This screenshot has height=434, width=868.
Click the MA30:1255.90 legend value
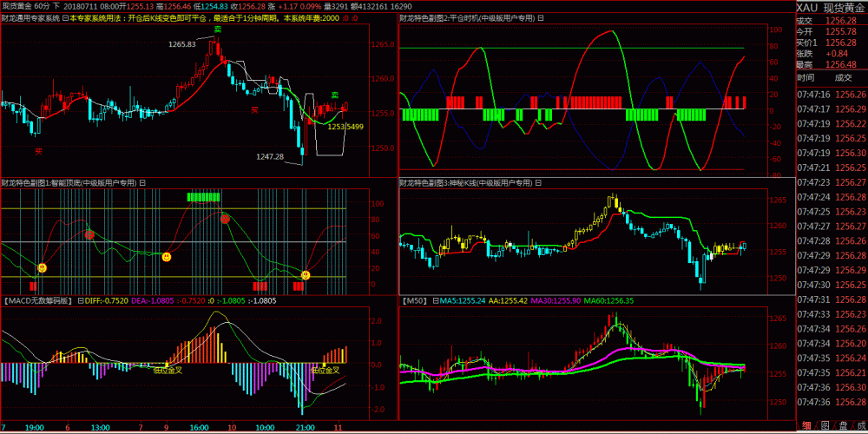[555, 301]
